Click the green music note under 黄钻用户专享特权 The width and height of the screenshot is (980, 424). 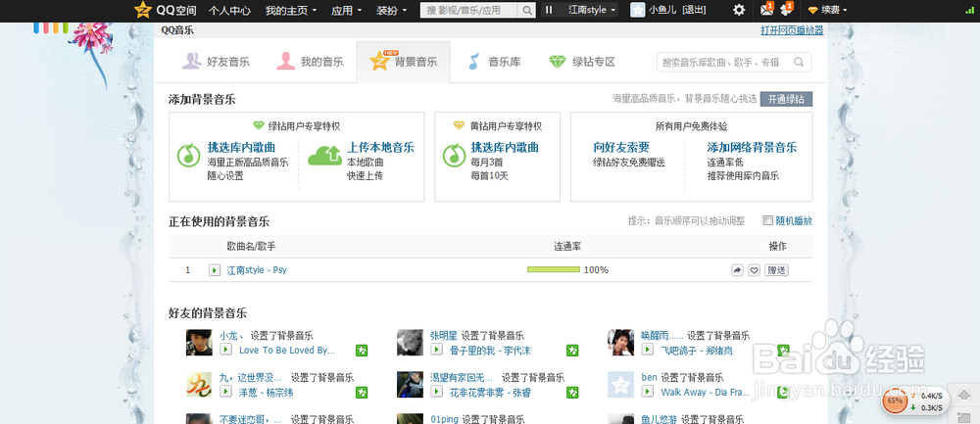[455, 155]
